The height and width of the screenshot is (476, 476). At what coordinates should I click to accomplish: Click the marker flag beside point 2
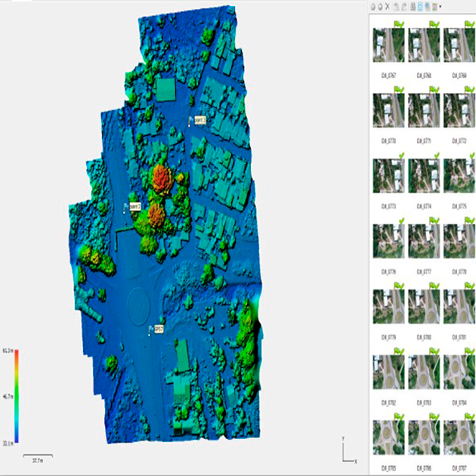[125, 206]
